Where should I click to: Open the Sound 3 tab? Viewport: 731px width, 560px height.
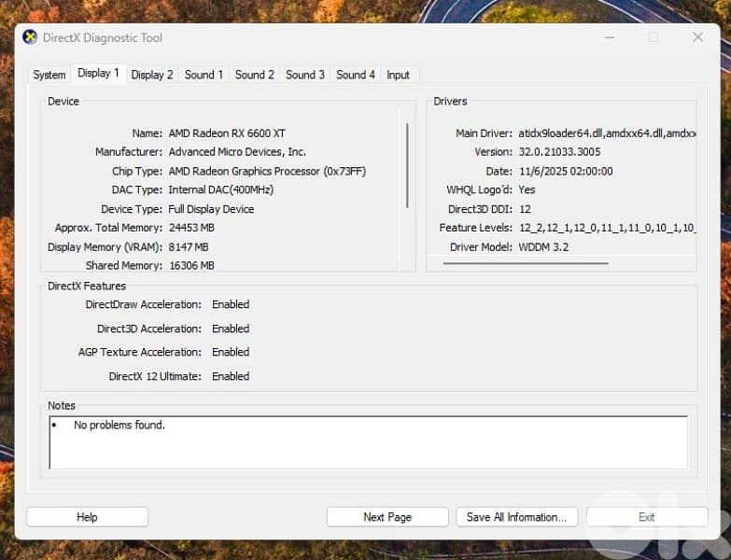click(x=305, y=75)
